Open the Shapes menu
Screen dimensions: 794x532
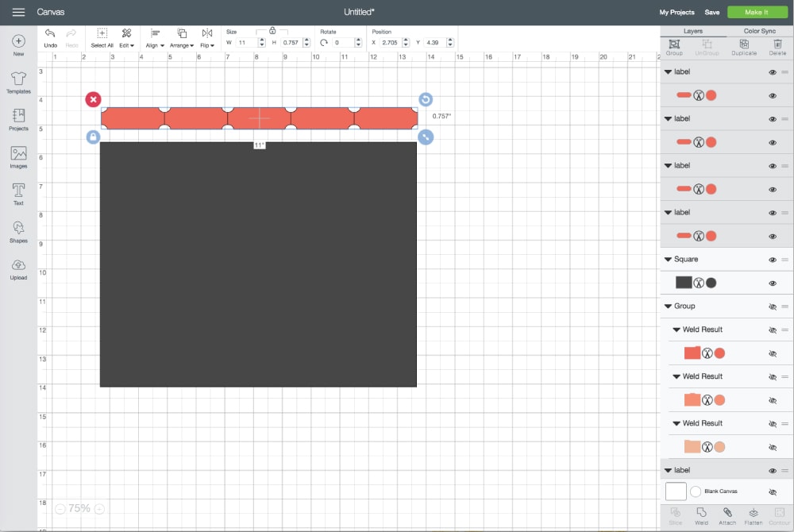18,231
